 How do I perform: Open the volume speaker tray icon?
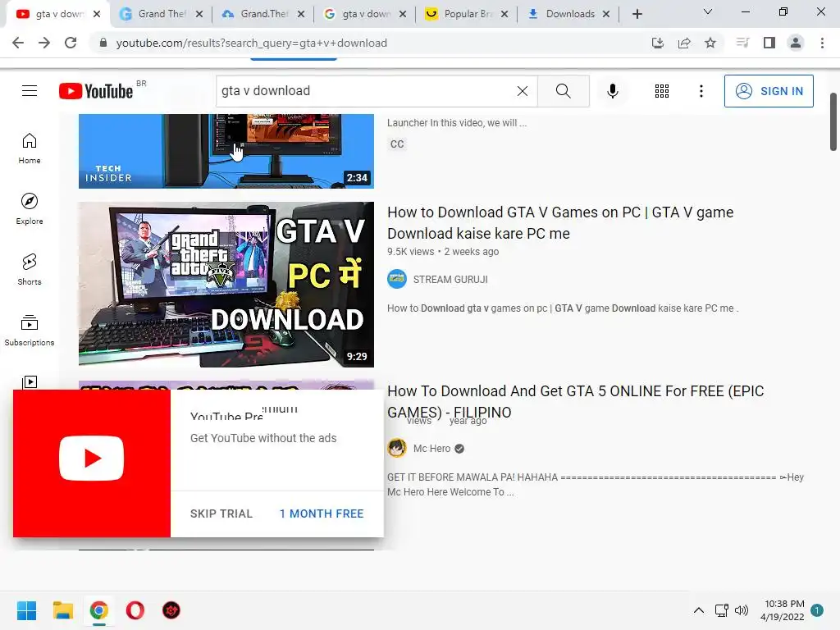point(742,610)
